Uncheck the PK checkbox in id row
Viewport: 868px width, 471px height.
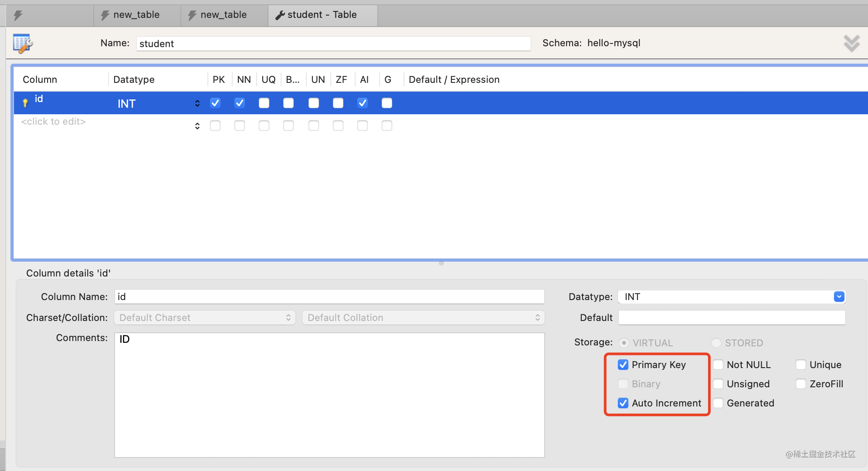tap(215, 103)
